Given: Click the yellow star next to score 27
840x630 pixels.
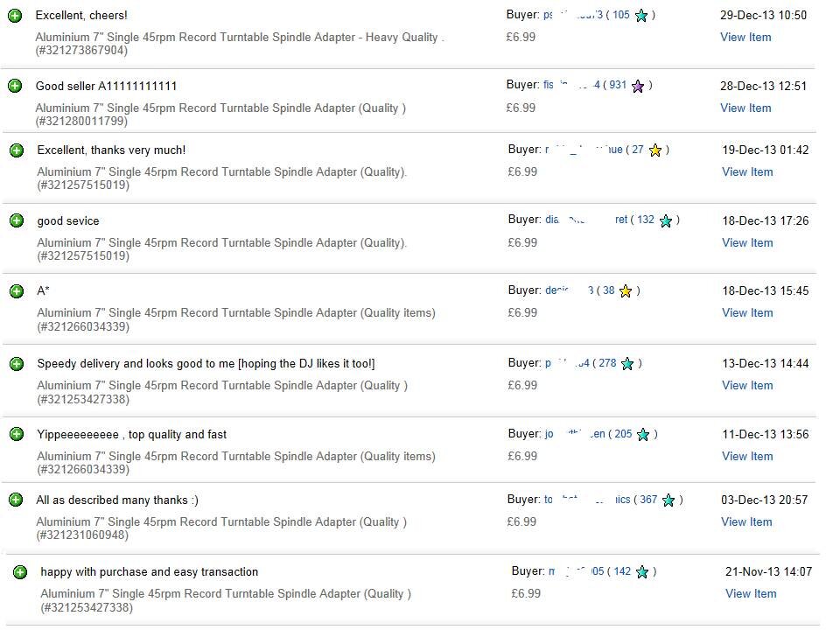Looking at the screenshot, I should pyautogui.click(x=655, y=150).
